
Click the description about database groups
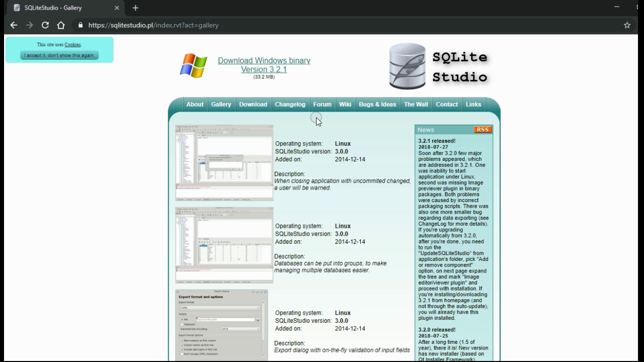point(331,267)
